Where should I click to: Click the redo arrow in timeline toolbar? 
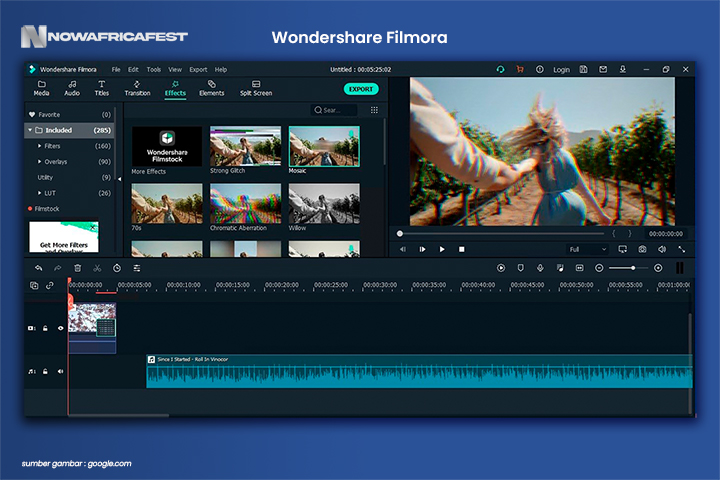(x=58, y=268)
